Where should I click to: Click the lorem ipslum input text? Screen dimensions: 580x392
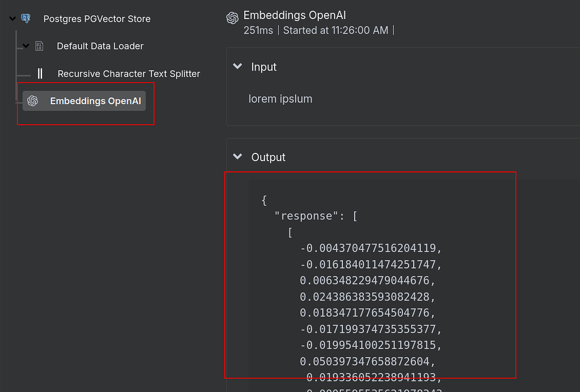[x=280, y=98]
